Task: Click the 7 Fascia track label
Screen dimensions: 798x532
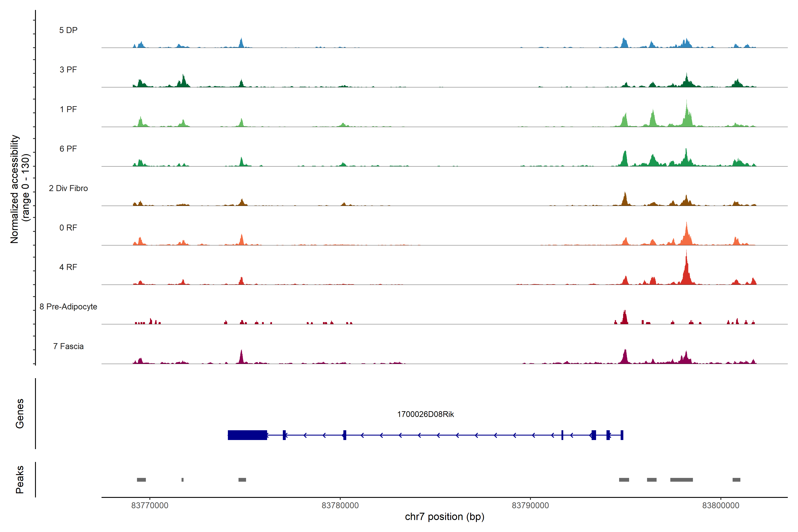Action: [68, 346]
